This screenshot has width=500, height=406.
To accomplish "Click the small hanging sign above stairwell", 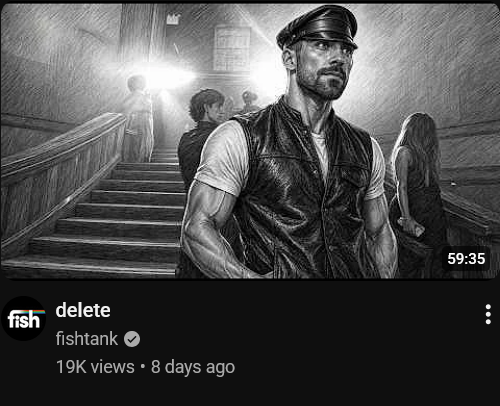I will click(x=173, y=19).
